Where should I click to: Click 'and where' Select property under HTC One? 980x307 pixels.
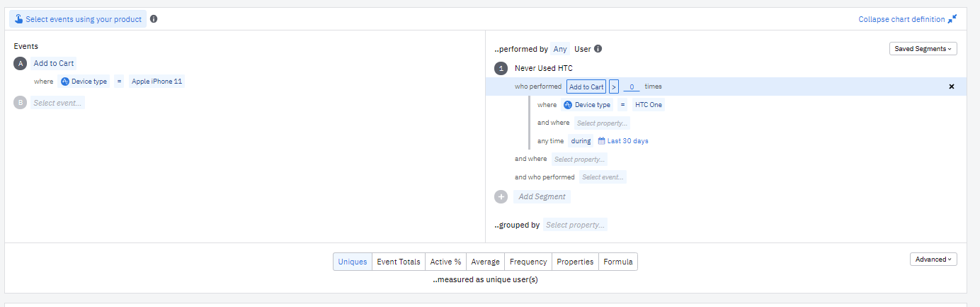602,123
